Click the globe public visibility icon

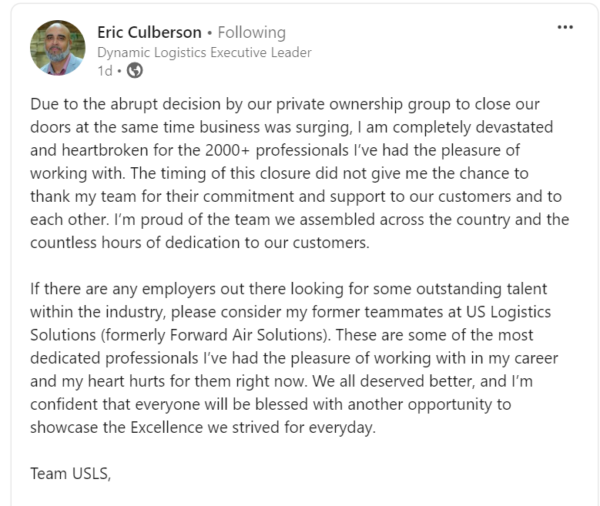135,70
